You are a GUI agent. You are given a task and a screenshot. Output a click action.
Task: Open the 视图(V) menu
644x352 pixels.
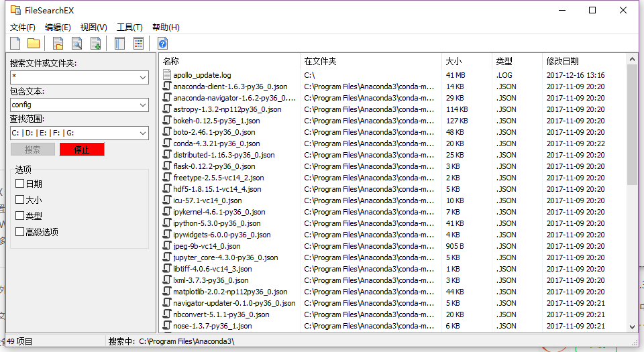click(94, 27)
